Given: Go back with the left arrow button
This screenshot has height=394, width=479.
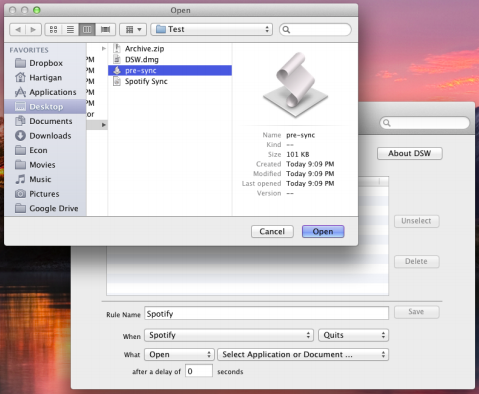Looking at the screenshot, I should [18, 30].
